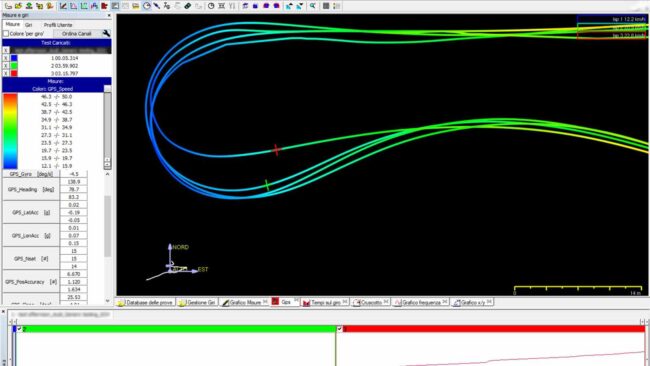Expand the Colori GPS_Speed channel selector
The image size is (650, 366).
107,89
